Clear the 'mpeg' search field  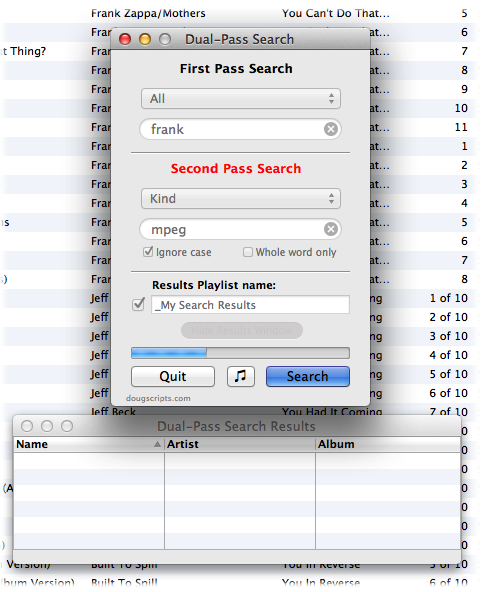point(331,229)
